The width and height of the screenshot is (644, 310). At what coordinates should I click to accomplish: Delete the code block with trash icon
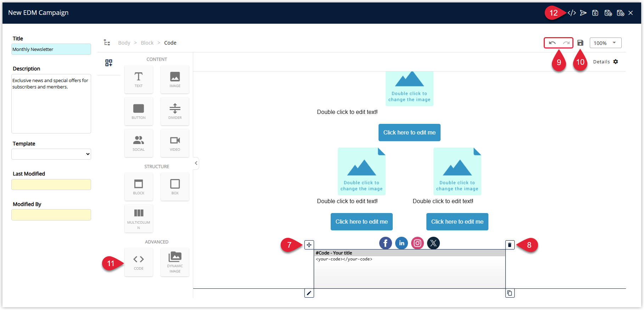[x=510, y=245]
